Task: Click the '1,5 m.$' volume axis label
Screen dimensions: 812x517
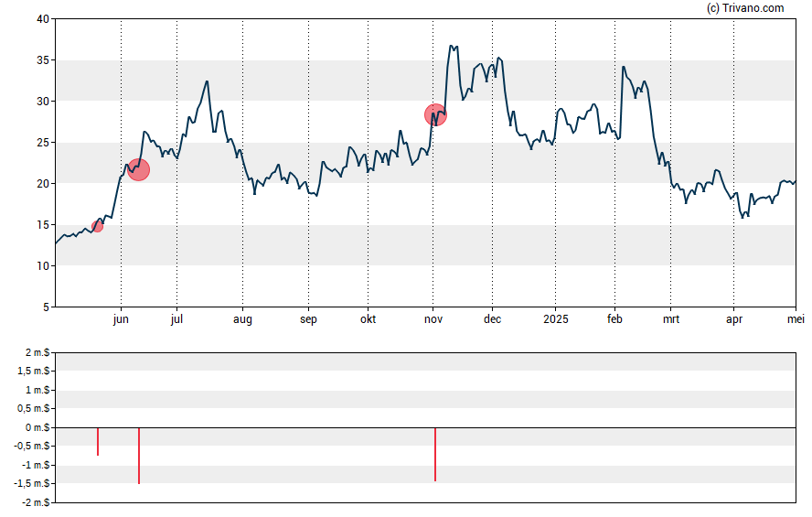Action: tap(34, 371)
